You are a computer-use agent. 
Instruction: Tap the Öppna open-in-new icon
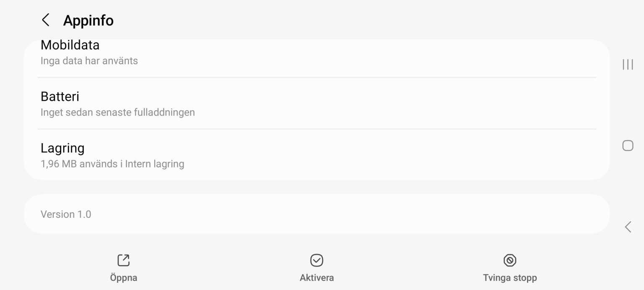click(123, 260)
